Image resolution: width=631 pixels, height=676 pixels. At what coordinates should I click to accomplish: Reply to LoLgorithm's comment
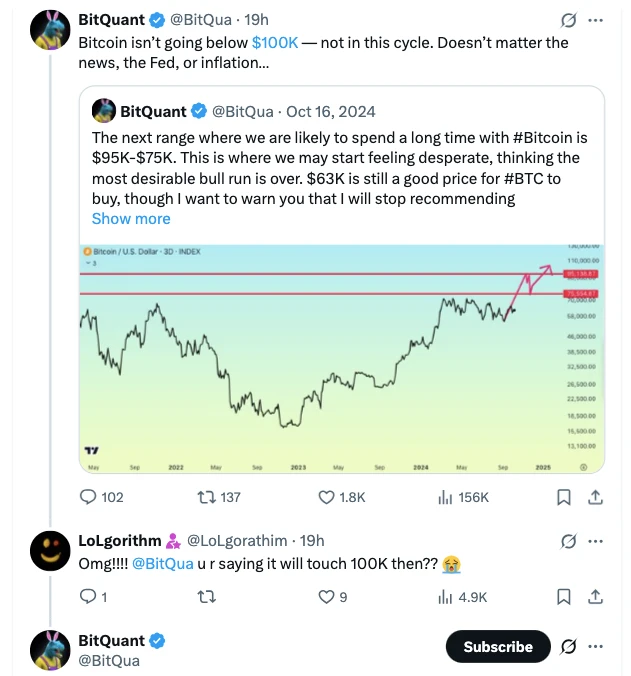tap(87, 597)
